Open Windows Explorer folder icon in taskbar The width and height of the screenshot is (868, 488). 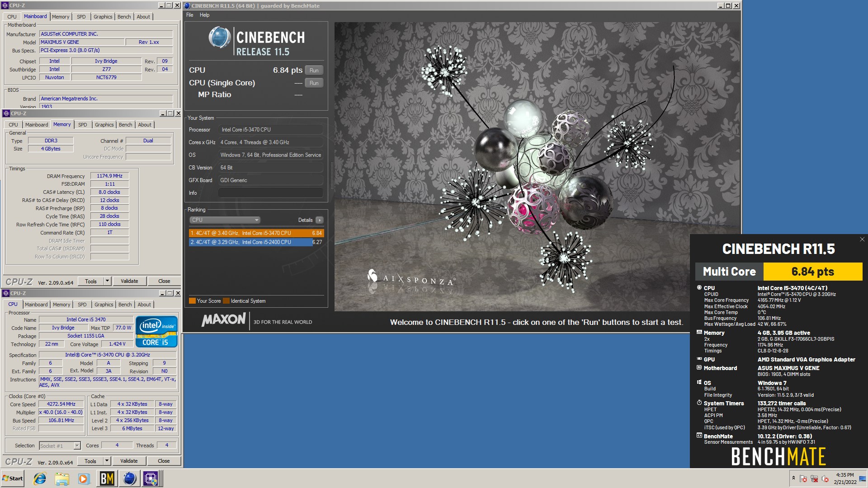(x=62, y=479)
